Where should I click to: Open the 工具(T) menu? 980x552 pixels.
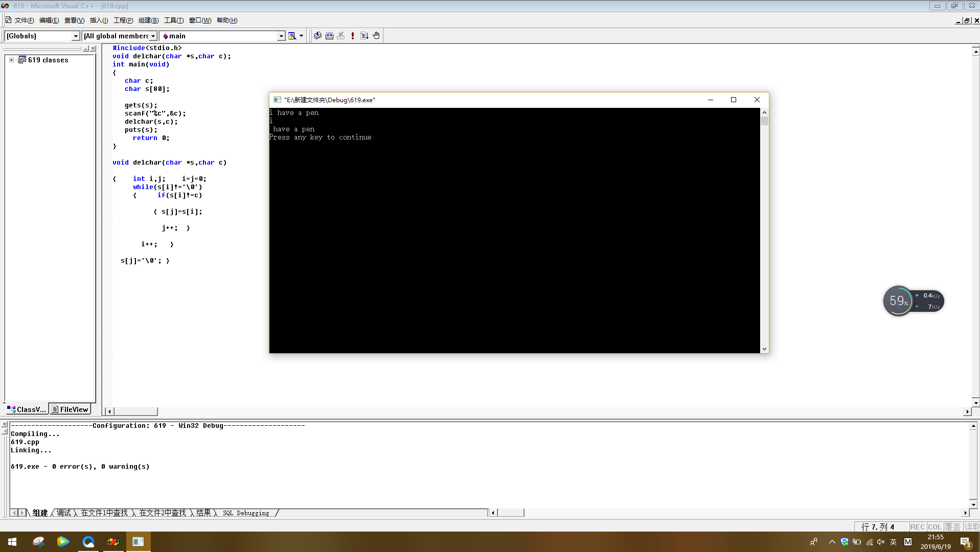[x=174, y=20]
